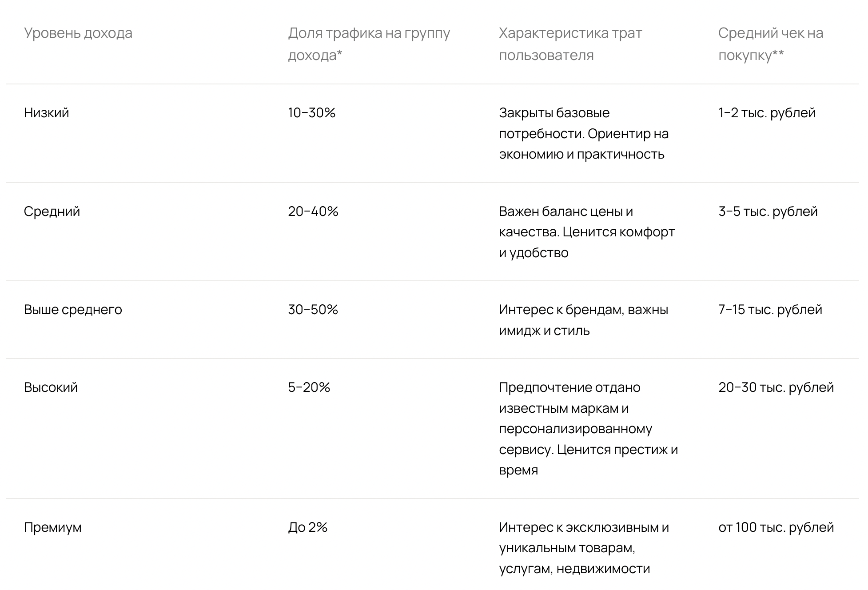Click the "1–2 тыс. рублей" cell
Viewport: 868px width, 590px height.
767,113
